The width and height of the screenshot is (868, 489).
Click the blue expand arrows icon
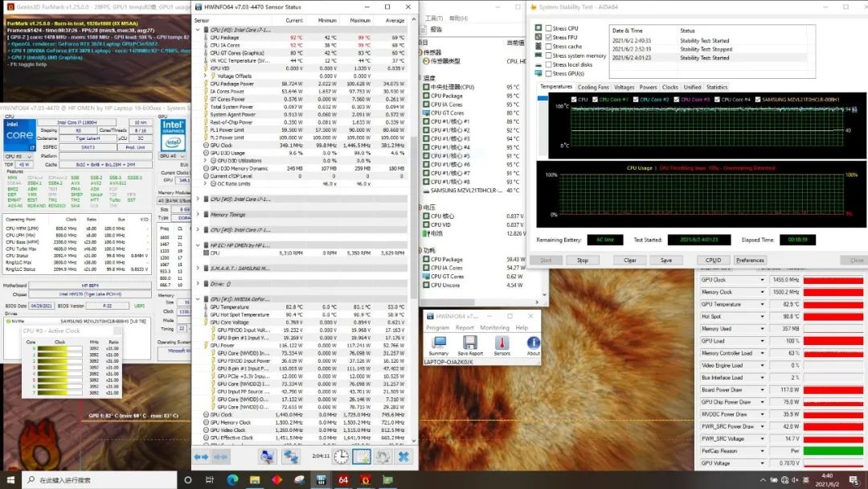pyautogui.click(x=203, y=456)
